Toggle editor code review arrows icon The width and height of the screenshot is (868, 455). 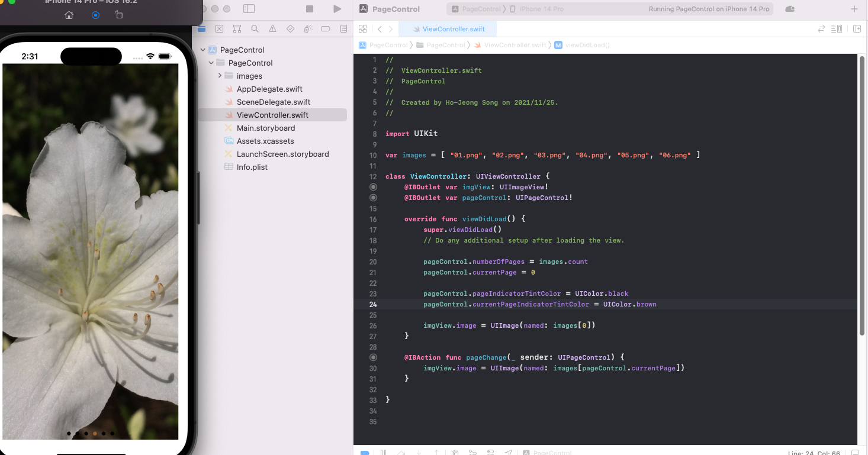point(821,28)
